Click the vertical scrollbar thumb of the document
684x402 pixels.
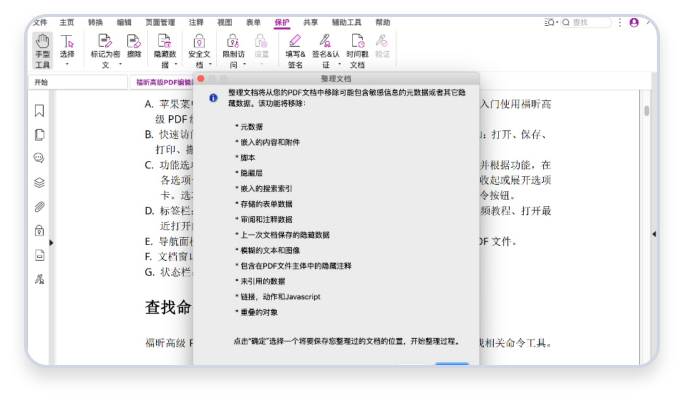[646, 111]
